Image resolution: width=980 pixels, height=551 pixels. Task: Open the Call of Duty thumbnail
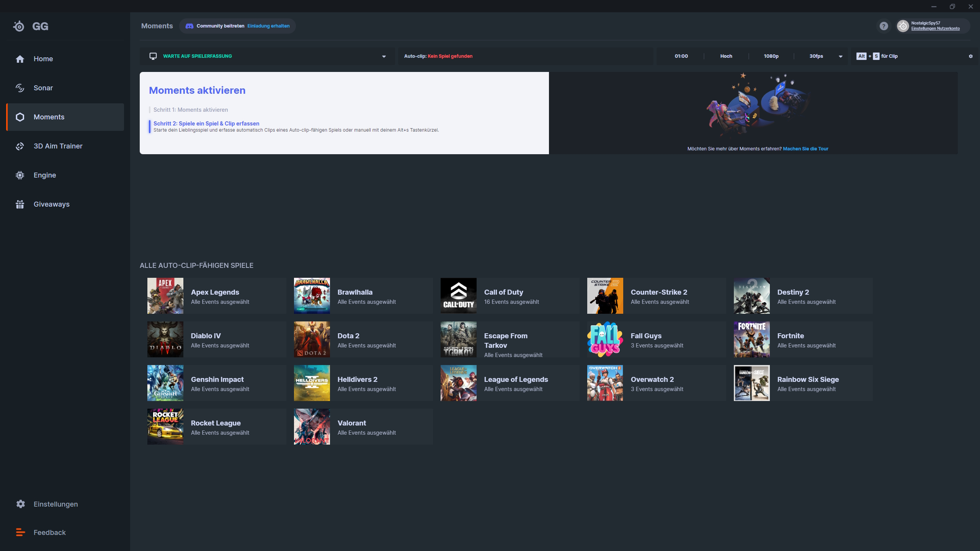coord(458,296)
